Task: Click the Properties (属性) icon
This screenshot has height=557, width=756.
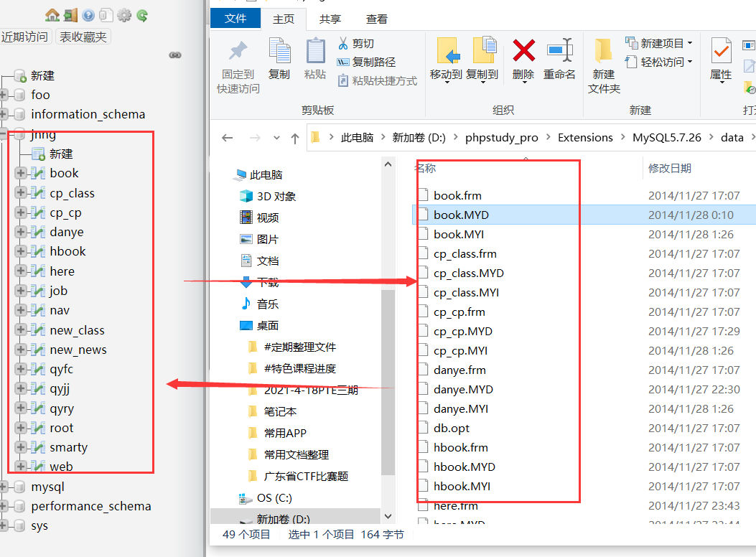Action: [x=722, y=50]
